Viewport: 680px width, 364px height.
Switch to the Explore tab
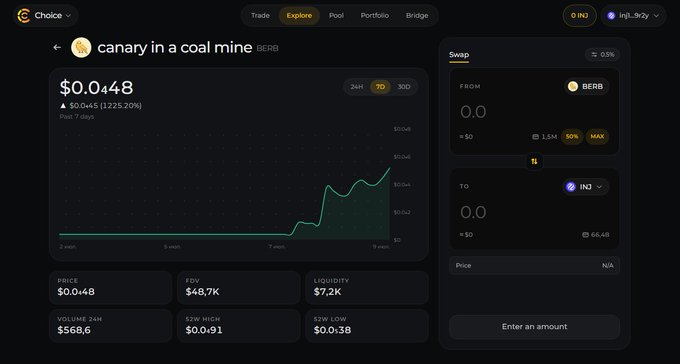(x=299, y=16)
